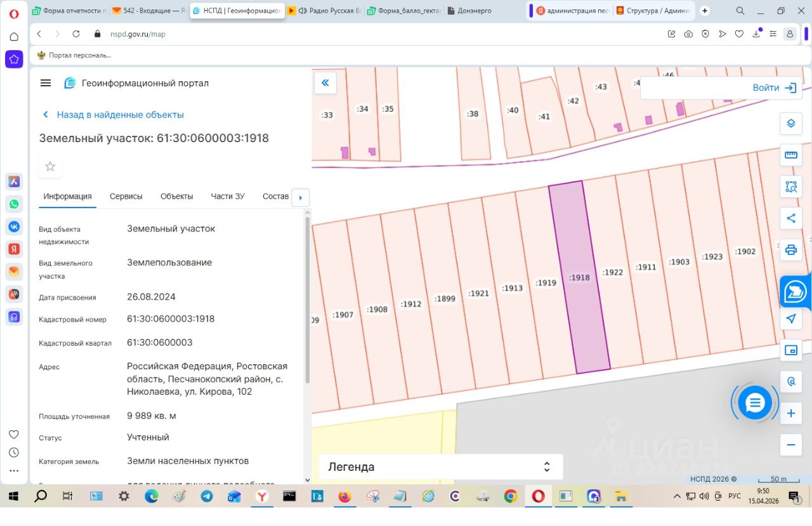Zoom out on the map
The height and width of the screenshot is (526, 812).
791,445
